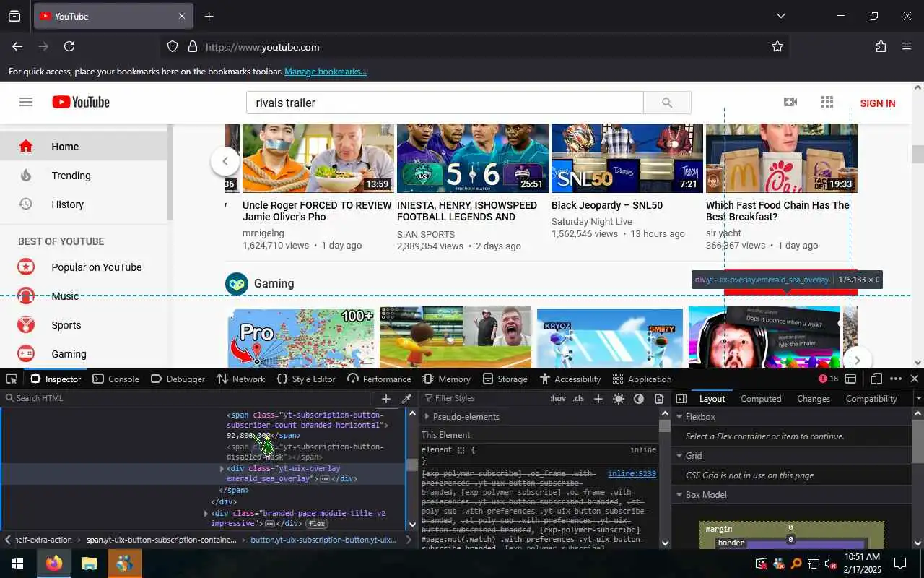Image resolution: width=924 pixels, height=578 pixels.
Task: Expand Pseudo-elements section
Action: tap(427, 417)
